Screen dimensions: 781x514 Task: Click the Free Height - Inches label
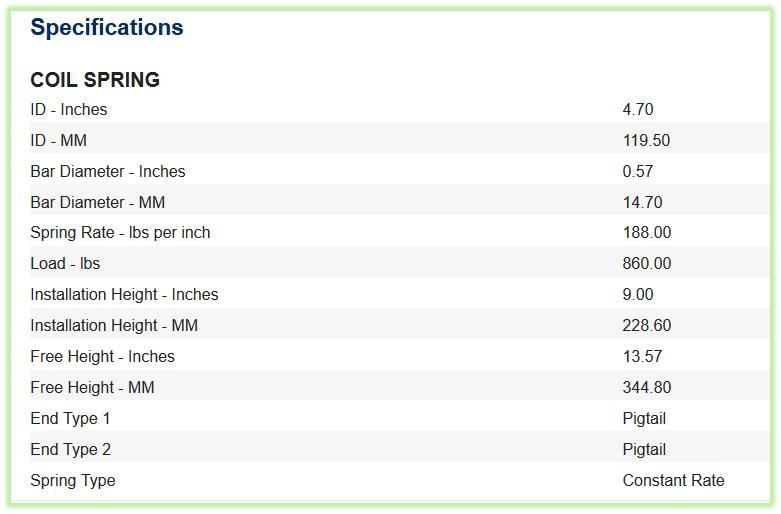[x=103, y=357]
